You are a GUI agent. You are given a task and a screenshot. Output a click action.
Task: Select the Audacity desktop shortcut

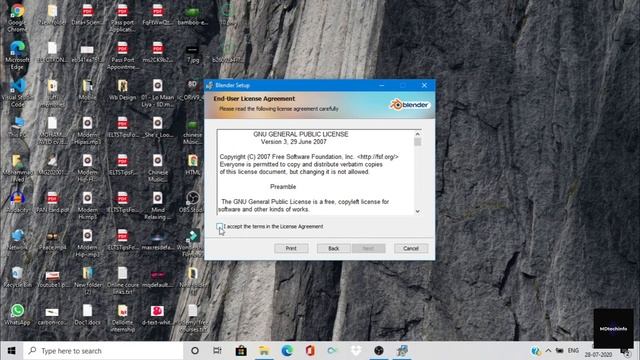(x=17, y=202)
